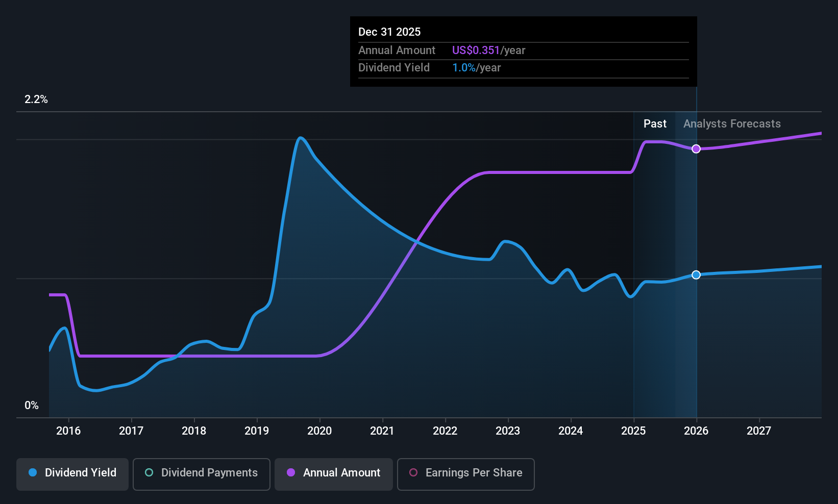Viewport: 838px width, 504px height.
Task: Click the 2024 x-axis year label
Action: click(571, 431)
